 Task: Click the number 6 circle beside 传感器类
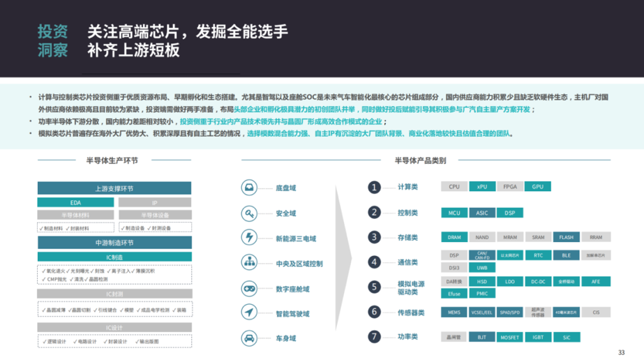click(x=374, y=312)
